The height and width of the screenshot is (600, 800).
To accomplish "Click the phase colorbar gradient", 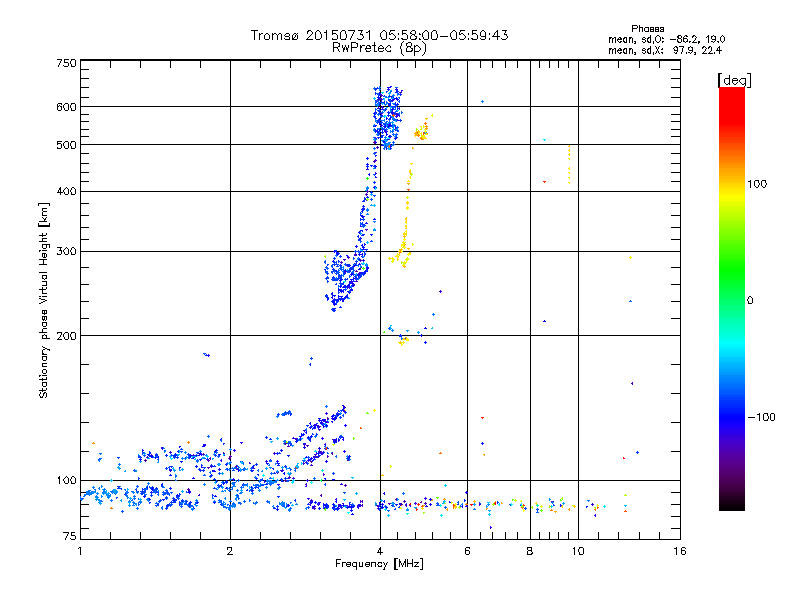I will pos(732,298).
